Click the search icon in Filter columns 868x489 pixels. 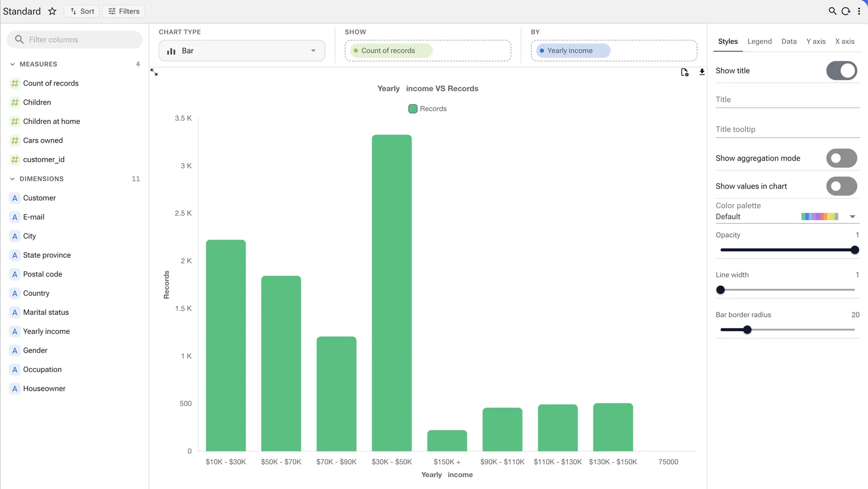(x=19, y=39)
